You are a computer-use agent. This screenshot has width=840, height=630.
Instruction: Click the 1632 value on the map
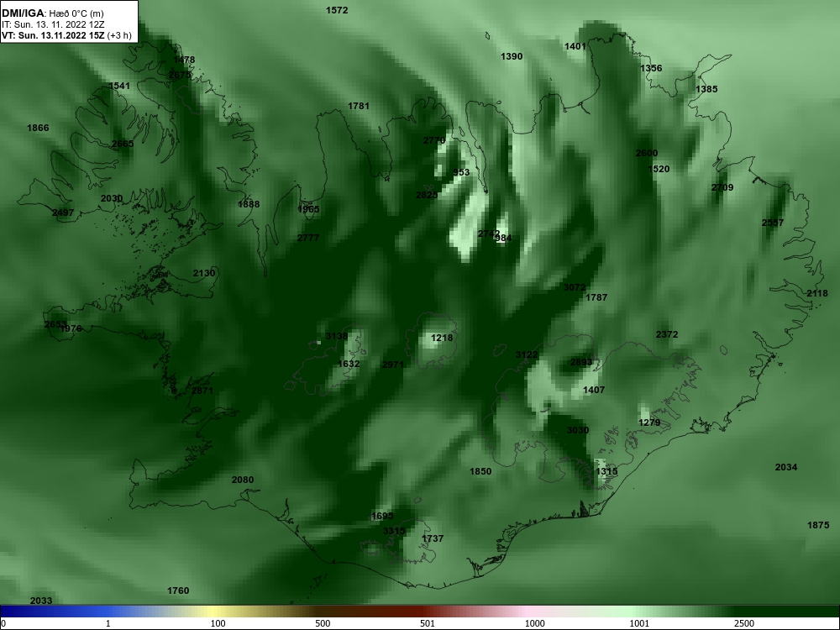pos(349,364)
